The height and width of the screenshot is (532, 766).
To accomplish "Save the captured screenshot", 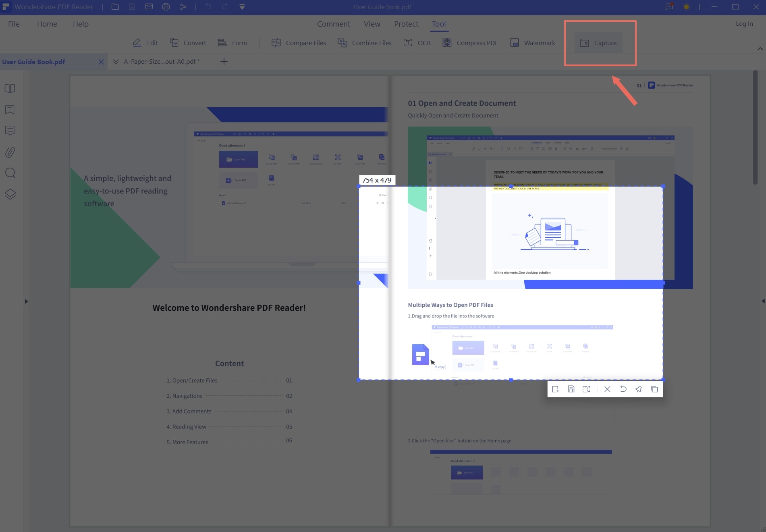I will click(571, 389).
